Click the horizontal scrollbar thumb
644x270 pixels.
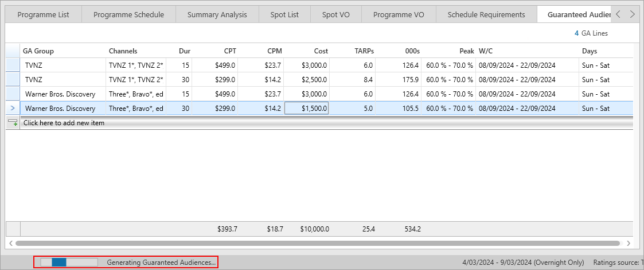click(x=318, y=243)
